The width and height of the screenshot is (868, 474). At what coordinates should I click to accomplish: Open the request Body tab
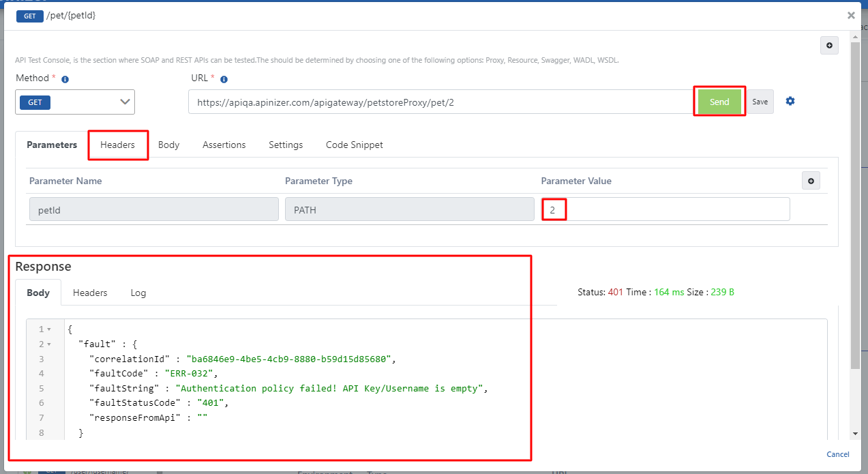pyautogui.click(x=168, y=145)
